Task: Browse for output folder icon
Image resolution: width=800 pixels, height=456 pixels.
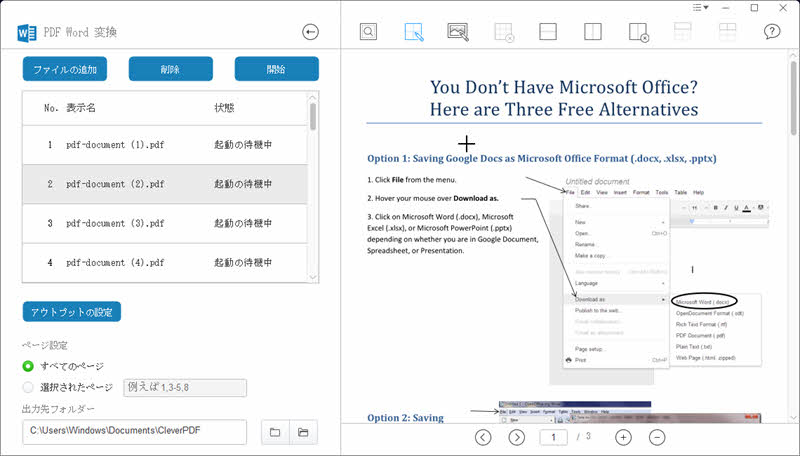Action: 275,432
